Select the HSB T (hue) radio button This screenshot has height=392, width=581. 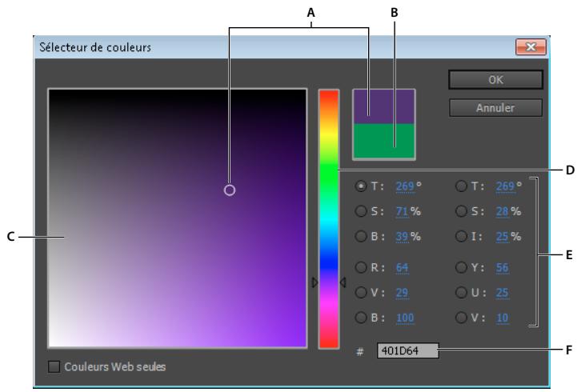[x=361, y=186]
